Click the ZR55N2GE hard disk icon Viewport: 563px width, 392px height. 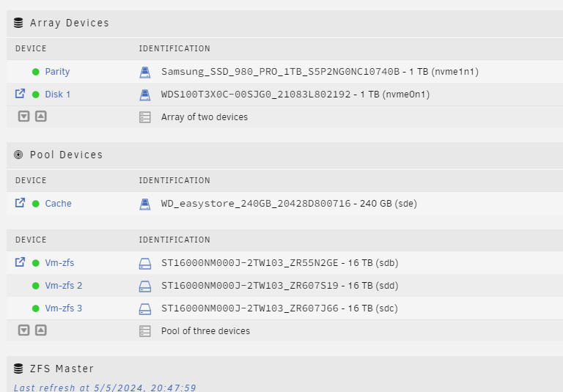pyautogui.click(x=145, y=264)
